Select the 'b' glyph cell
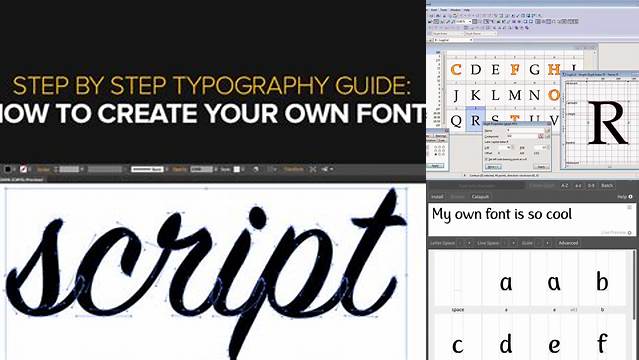This screenshot has width=639, height=360. 602,281
